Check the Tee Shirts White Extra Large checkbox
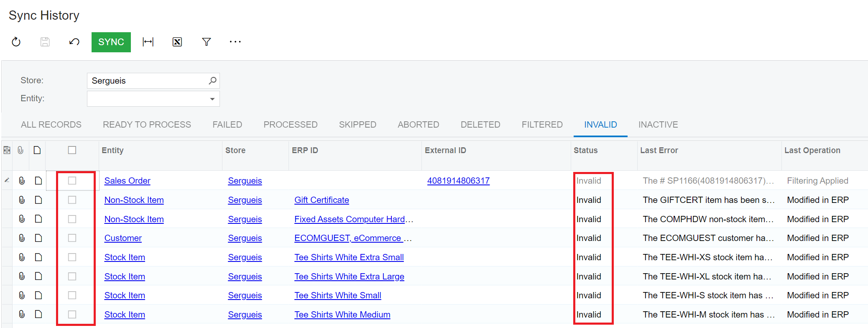868x328 pixels. [72, 277]
